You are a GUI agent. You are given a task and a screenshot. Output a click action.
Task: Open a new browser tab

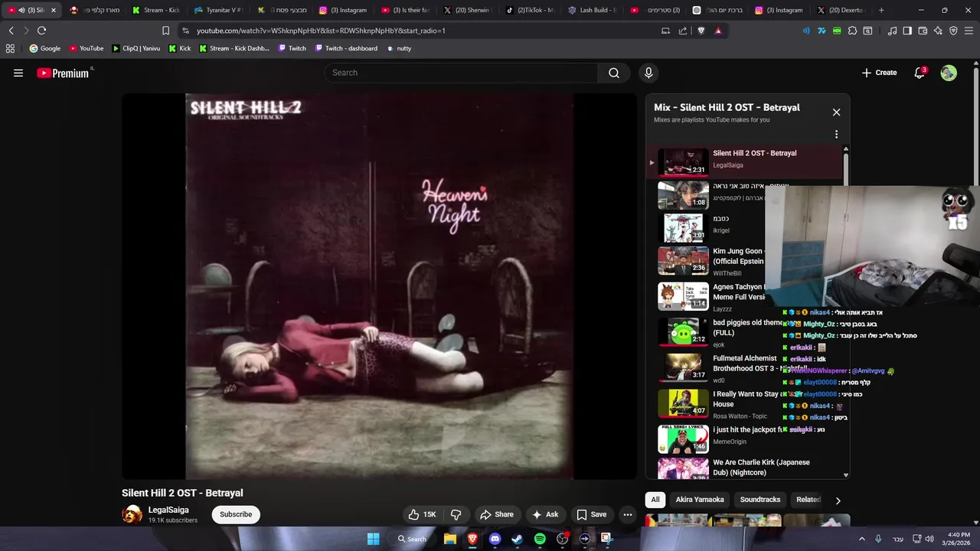(881, 10)
